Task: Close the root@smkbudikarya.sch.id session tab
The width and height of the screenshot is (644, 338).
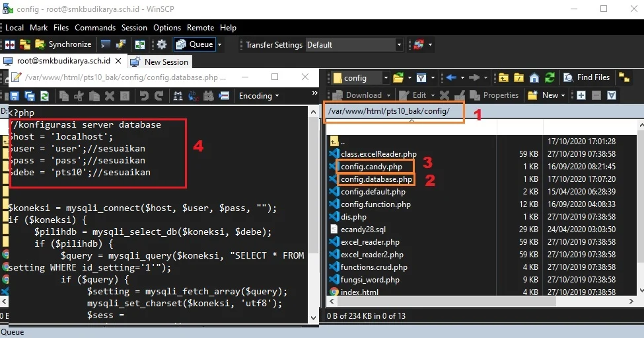Action: [118, 61]
